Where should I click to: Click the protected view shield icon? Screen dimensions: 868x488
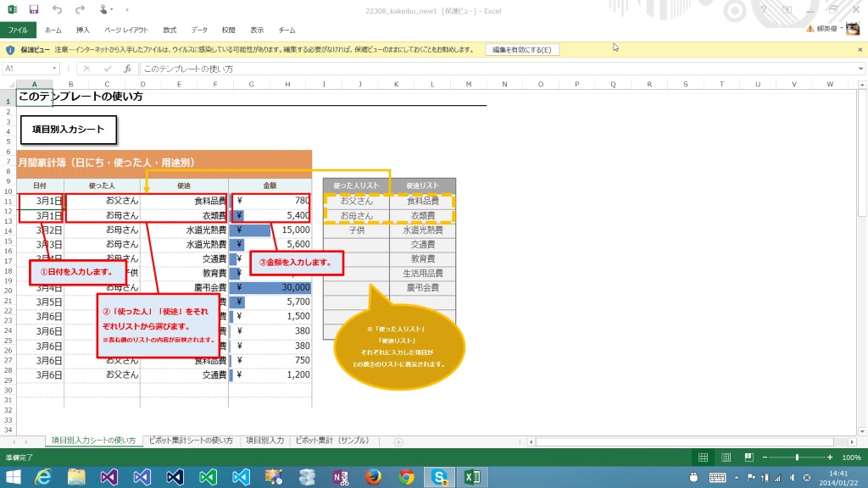[10, 50]
